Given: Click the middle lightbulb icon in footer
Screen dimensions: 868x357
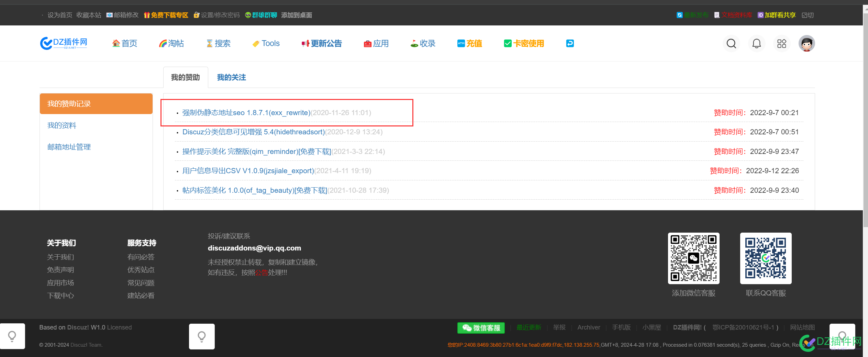Looking at the screenshot, I should point(202,337).
